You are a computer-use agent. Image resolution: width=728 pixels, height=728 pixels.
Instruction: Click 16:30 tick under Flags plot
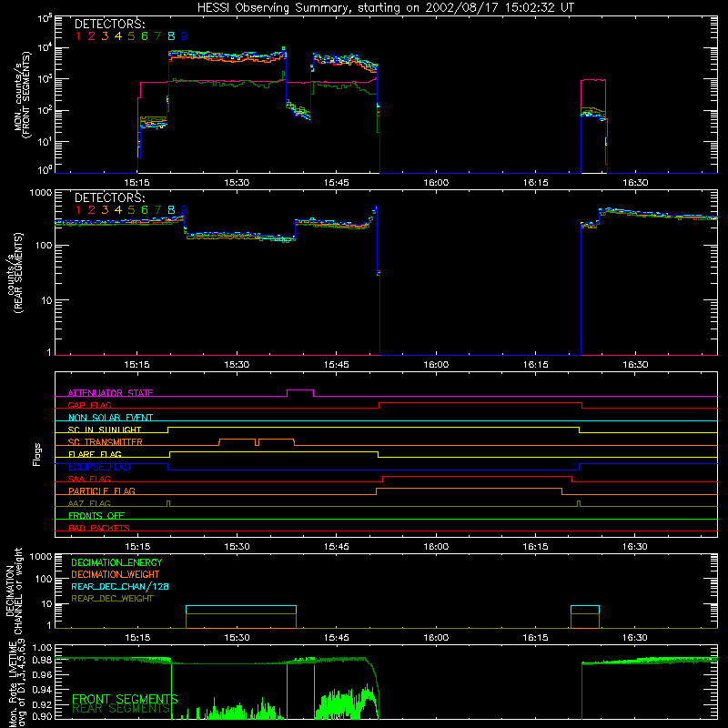pyautogui.click(x=635, y=547)
